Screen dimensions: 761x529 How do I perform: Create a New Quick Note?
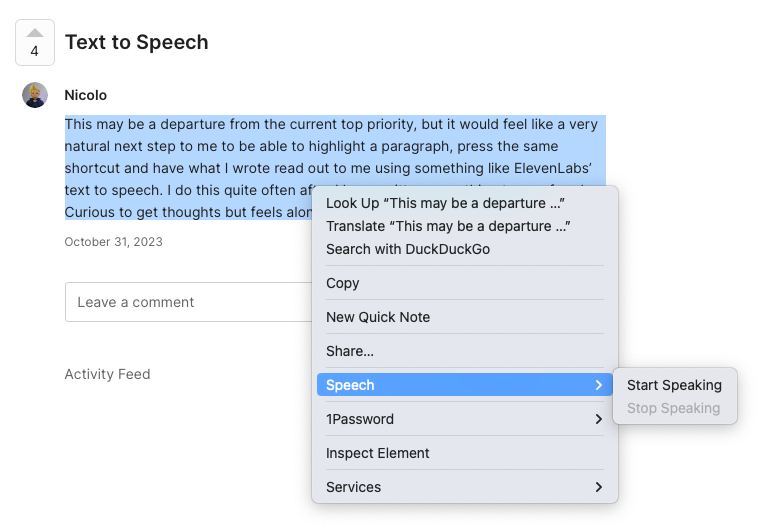click(x=377, y=317)
